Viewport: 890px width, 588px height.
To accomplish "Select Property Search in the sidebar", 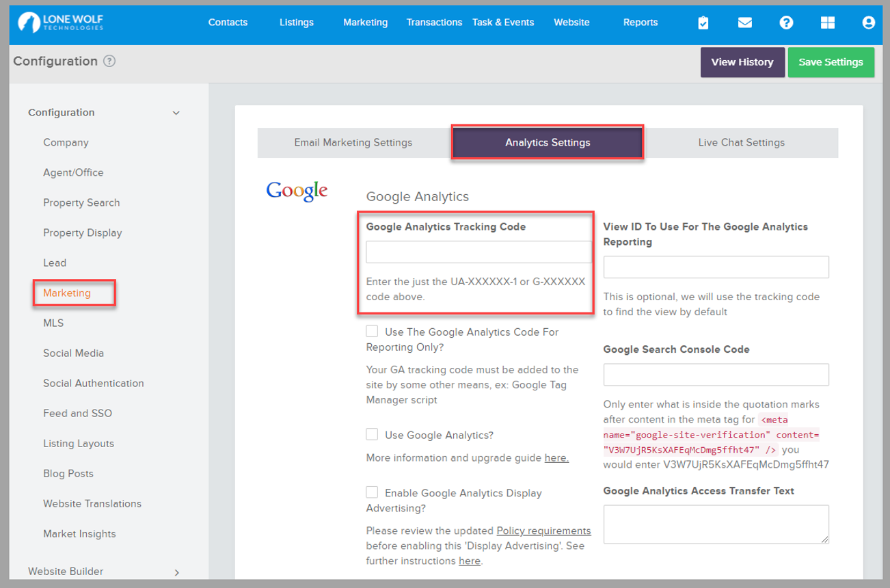I will [81, 203].
